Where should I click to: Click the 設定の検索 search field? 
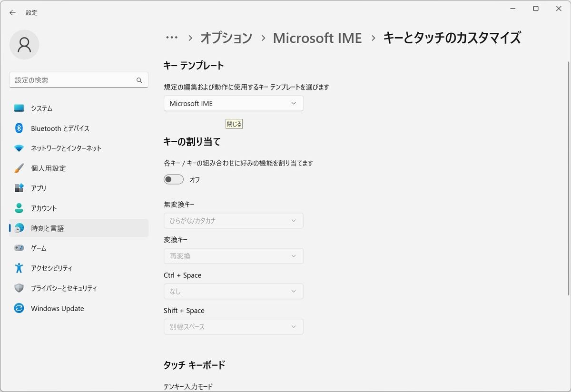point(79,80)
